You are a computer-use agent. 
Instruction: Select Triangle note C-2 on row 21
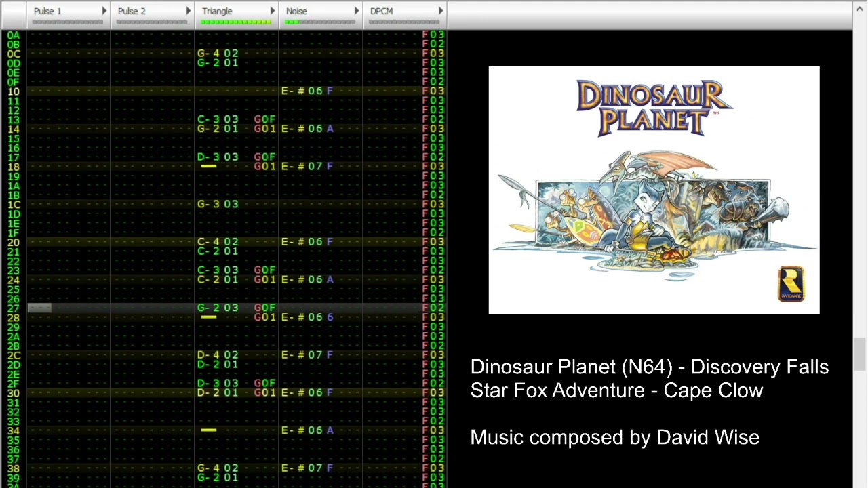[x=209, y=251]
